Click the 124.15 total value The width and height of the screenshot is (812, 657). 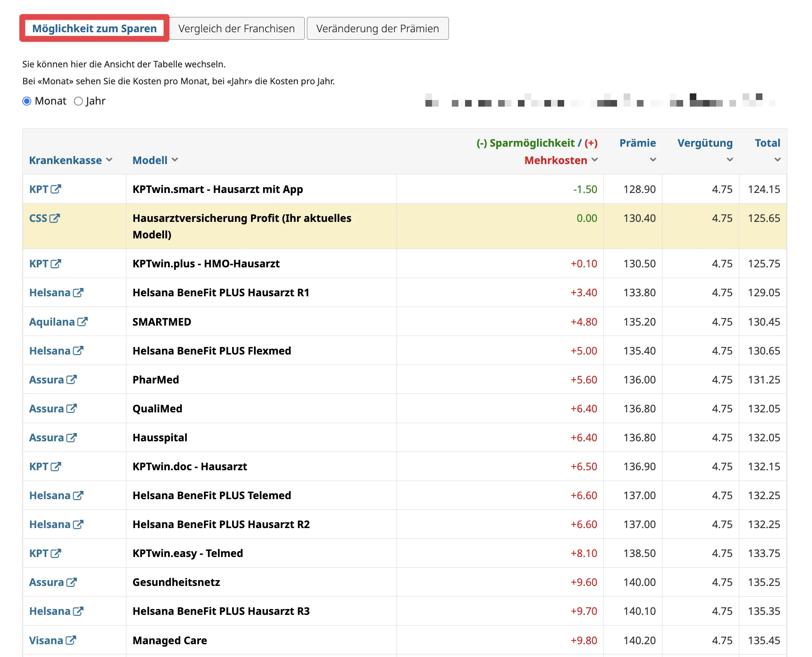[764, 189]
